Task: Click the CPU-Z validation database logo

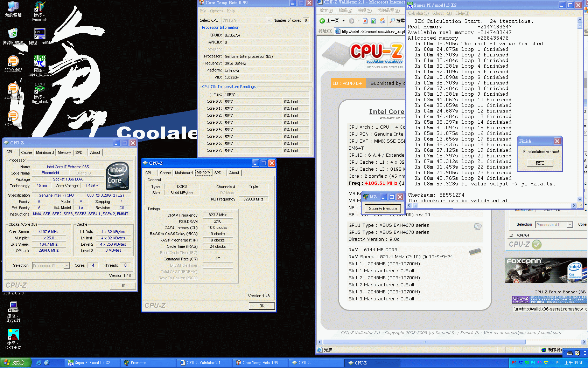Action: coord(362,55)
